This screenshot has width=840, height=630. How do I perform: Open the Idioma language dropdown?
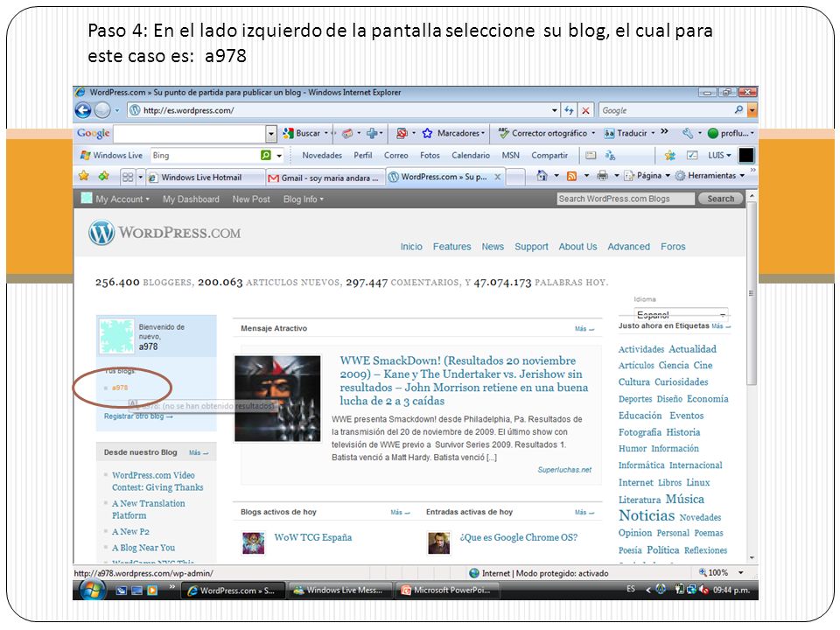click(681, 314)
